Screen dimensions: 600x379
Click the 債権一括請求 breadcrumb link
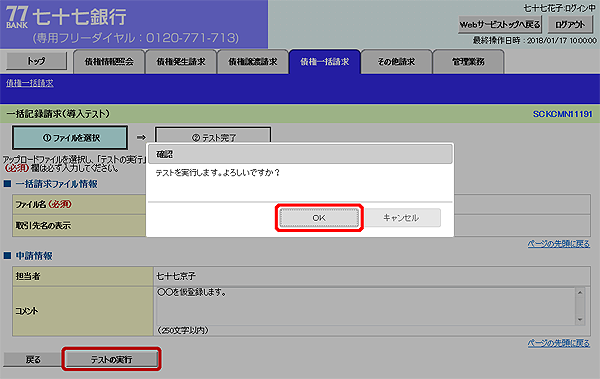click(29, 83)
